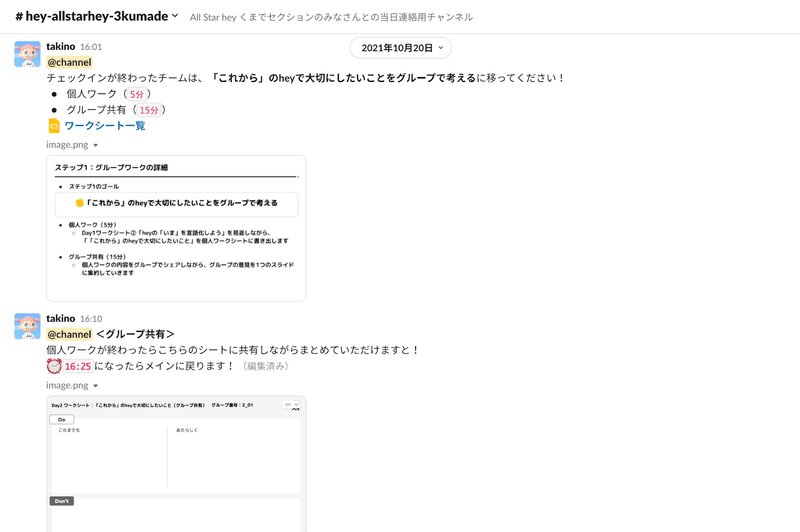This screenshot has height=532, width=800.
Task: Click the channel topic text beside the channel name
Action: [x=331, y=17]
